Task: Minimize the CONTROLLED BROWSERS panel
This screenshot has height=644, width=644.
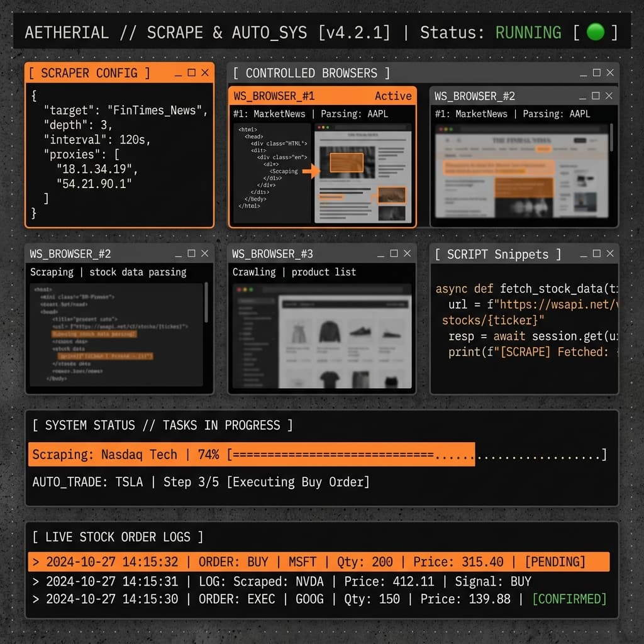Action: click(583, 74)
